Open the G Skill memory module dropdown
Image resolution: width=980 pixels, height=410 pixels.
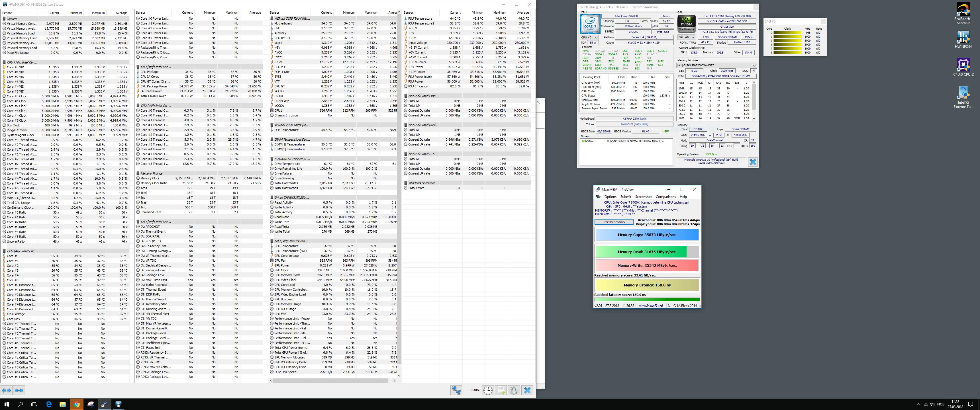pyautogui.click(x=716, y=65)
